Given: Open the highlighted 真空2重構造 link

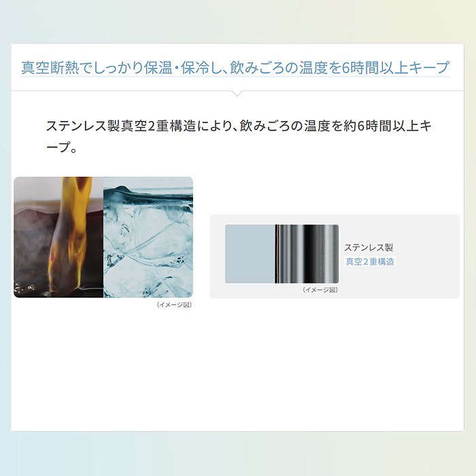Looking at the screenshot, I should 370,261.
